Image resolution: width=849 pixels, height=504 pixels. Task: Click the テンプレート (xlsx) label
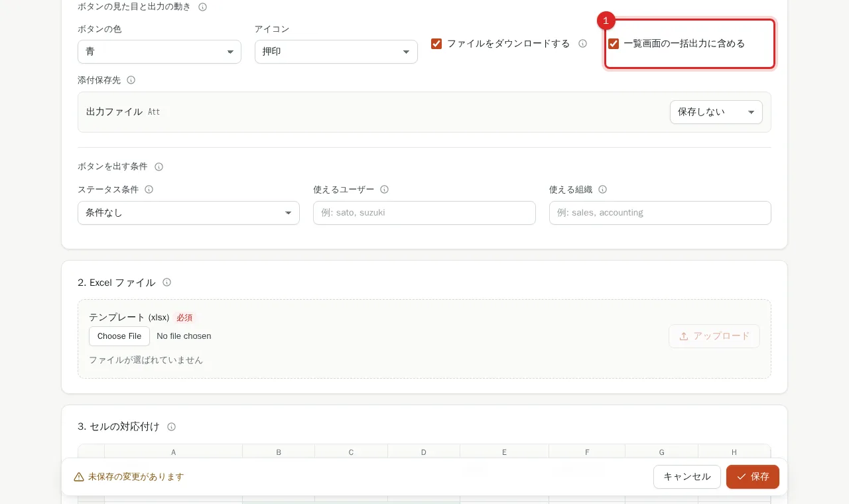tap(129, 318)
